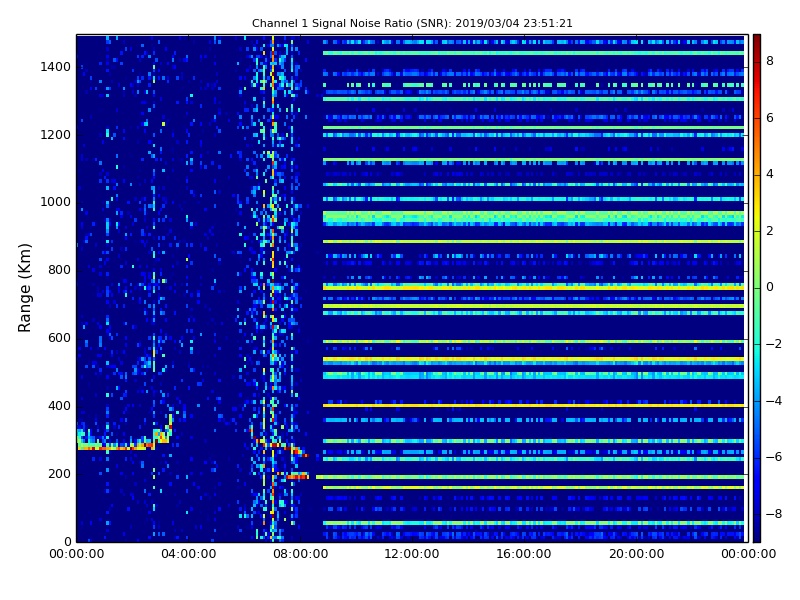Click the thick green band near 950 km
This screenshot has width=800, height=600.
(533, 218)
